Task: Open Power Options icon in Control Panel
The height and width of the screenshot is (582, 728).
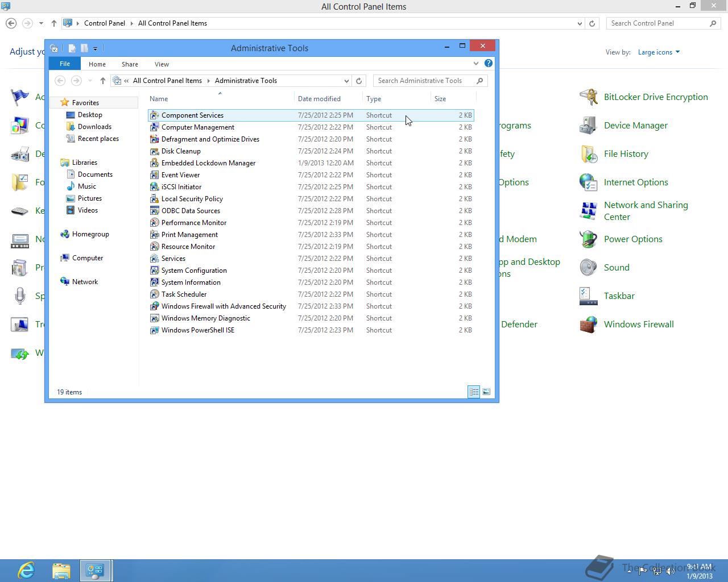Action: (588, 239)
